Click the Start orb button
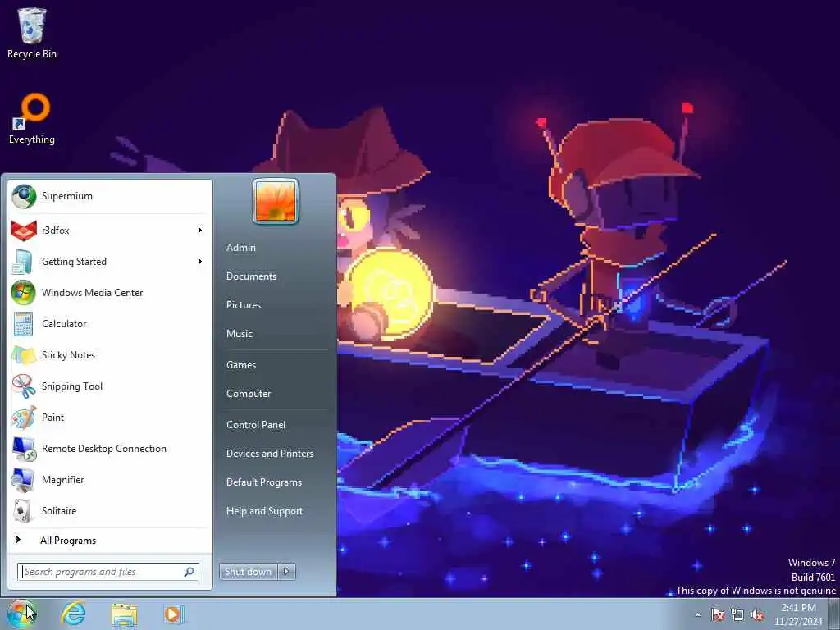The image size is (840, 630). (21, 614)
